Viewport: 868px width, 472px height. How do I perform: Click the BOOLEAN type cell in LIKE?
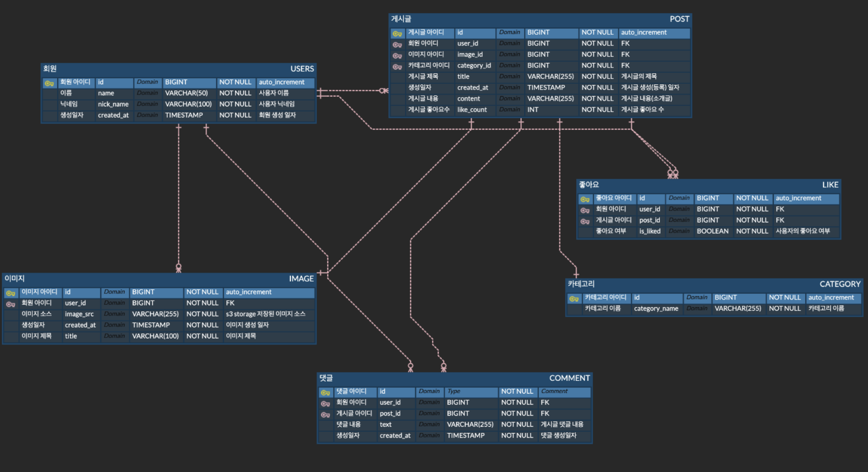[x=713, y=231]
